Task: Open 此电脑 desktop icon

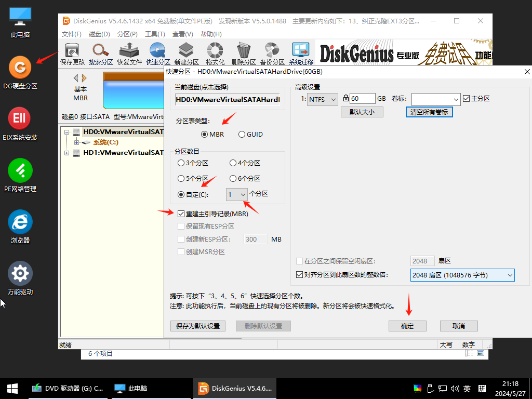Action: 20,22
